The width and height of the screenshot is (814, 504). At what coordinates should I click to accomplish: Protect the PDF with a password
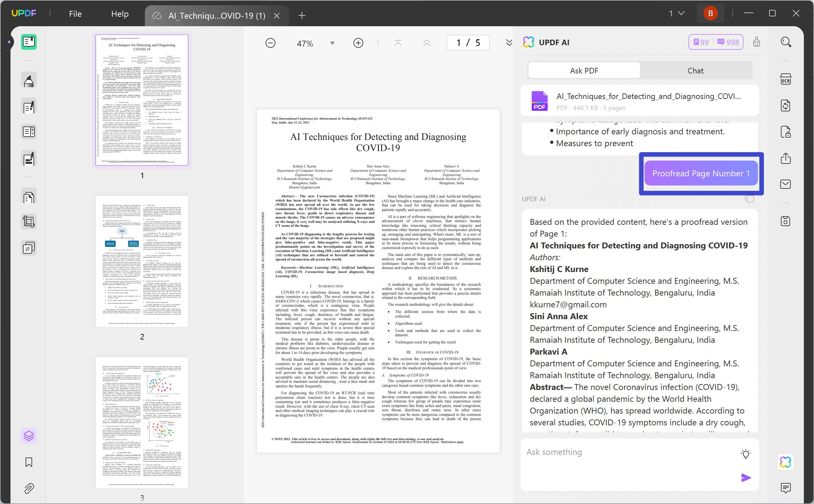pyautogui.click(x=786, y=132)
